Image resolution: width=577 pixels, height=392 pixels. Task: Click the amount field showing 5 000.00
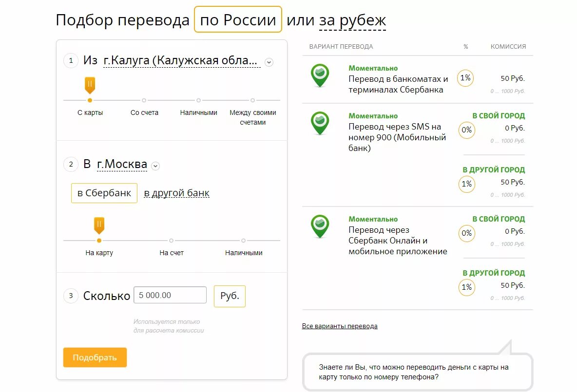(170, 295)
